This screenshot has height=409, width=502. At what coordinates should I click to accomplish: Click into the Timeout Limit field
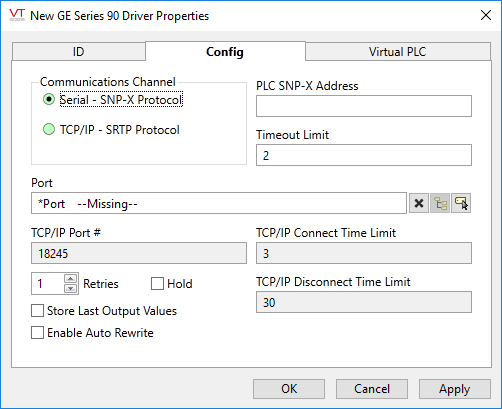click(364, 155)
